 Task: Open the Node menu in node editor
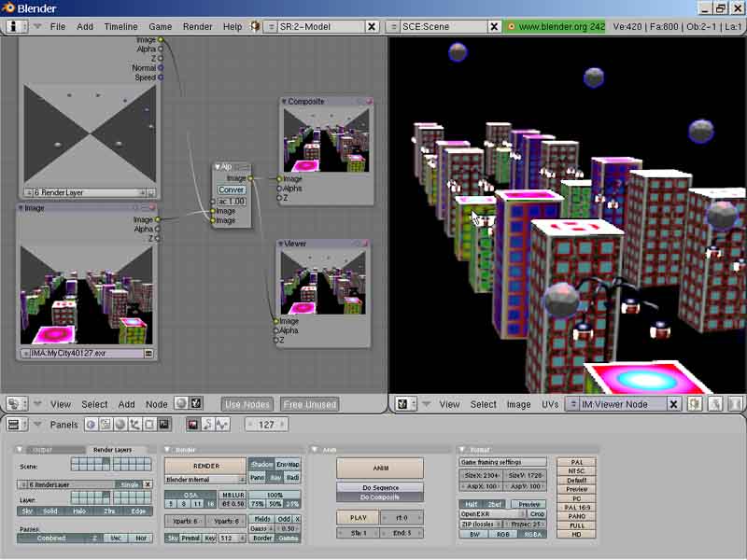pyautogui.click(x=156, y=404)
